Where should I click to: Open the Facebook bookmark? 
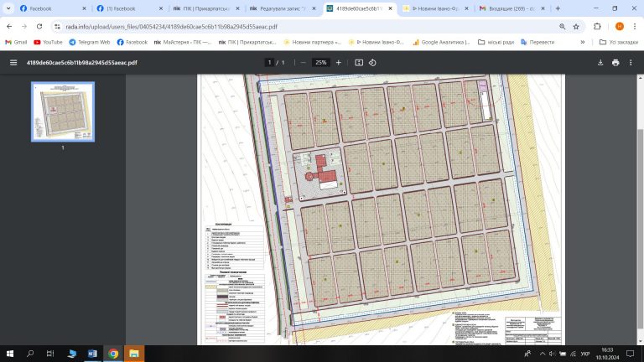132,42
